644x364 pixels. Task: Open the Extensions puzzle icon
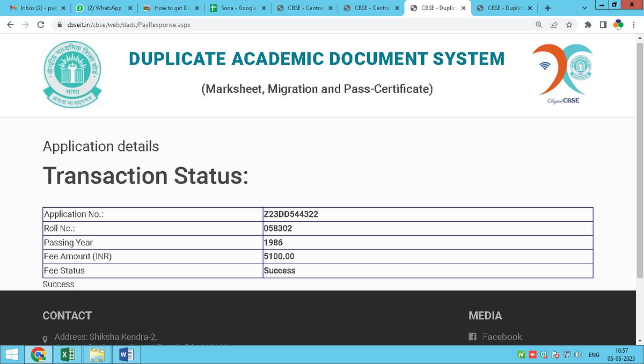click(588, 25)
